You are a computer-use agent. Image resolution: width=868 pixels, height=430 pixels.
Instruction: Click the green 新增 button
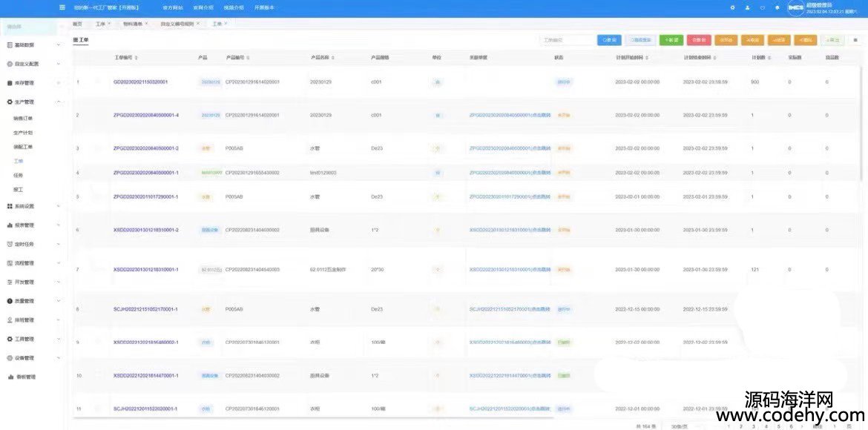click(x=671, y=40)
